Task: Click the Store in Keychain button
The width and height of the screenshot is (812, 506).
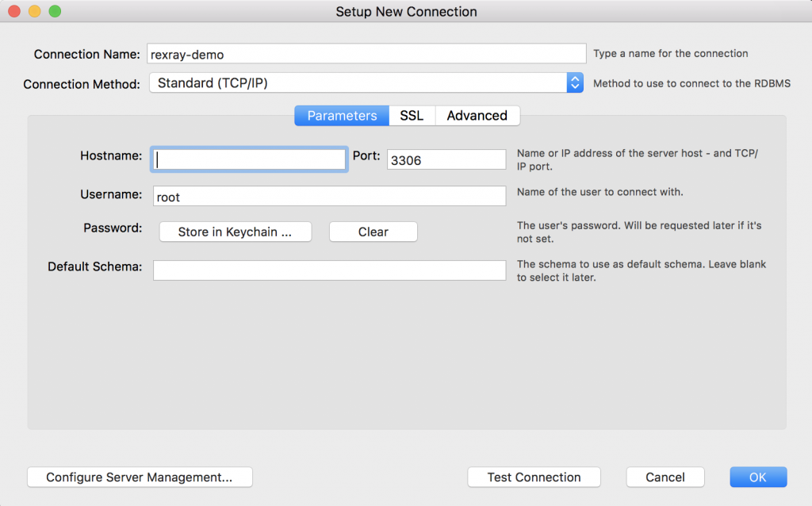Action: [235, 232]
